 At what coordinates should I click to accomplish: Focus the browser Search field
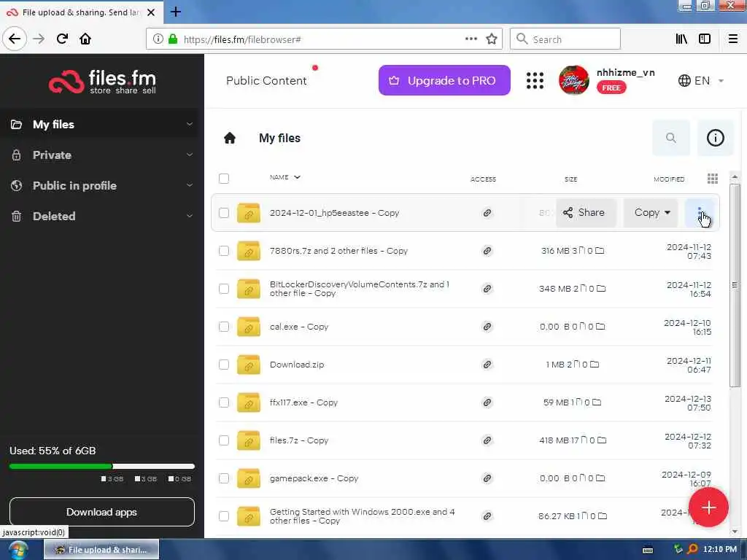565,39
